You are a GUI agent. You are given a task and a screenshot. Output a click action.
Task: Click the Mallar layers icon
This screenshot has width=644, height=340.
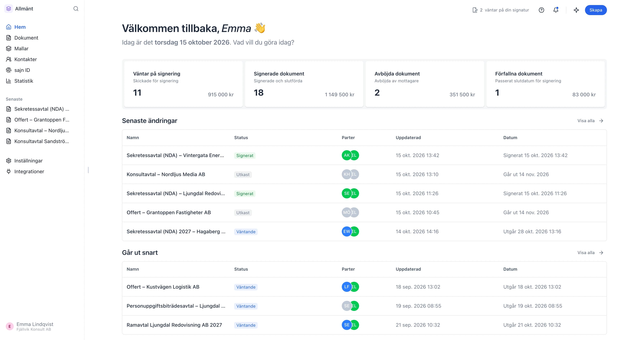click(9, 49)
